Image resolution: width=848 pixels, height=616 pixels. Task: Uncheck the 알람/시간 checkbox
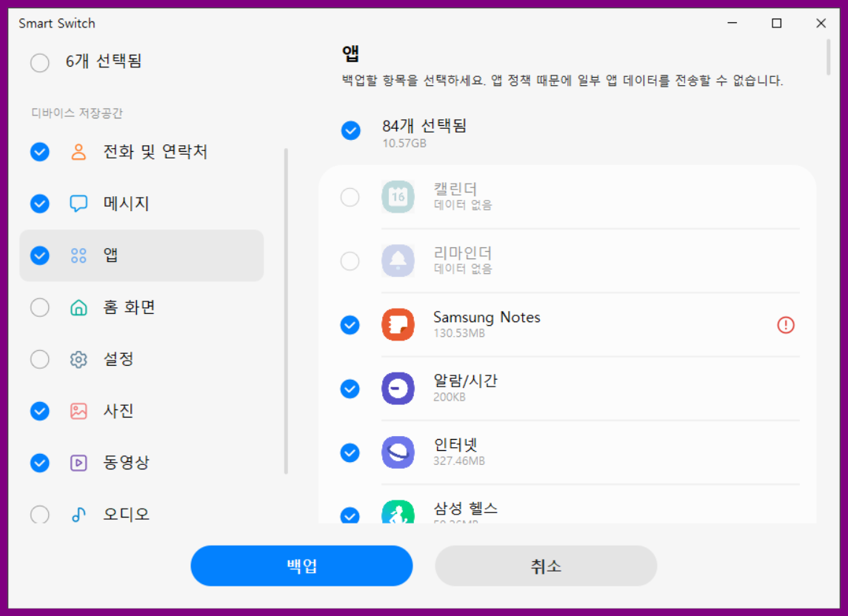(350, 389)
